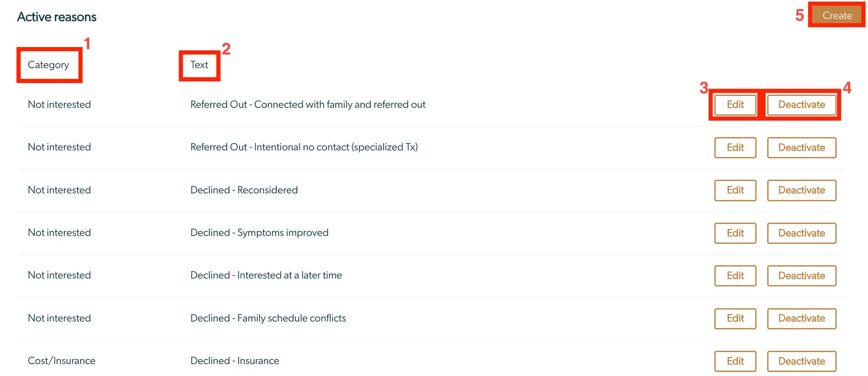Edit the 'Declined - Insurance' reason
868x376 pixels.
pos(735,361)
